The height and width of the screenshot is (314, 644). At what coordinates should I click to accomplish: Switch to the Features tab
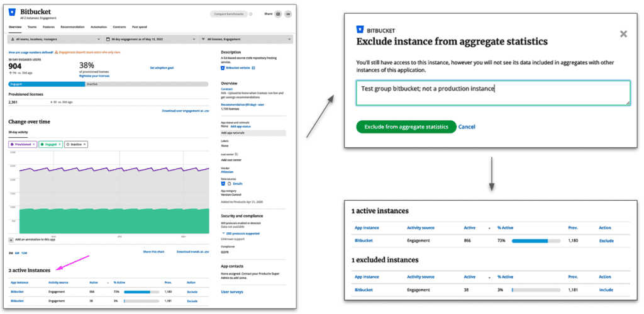[48, 26]
